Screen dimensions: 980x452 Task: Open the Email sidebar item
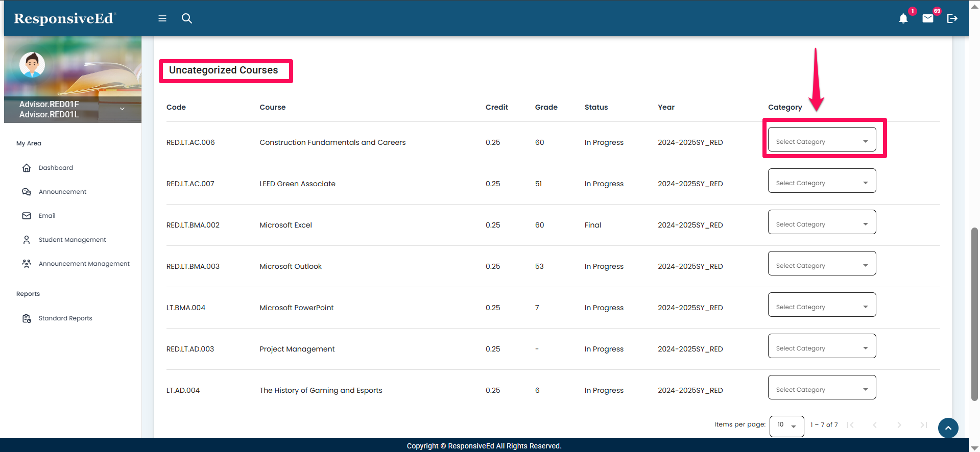[x=47, y=216]
